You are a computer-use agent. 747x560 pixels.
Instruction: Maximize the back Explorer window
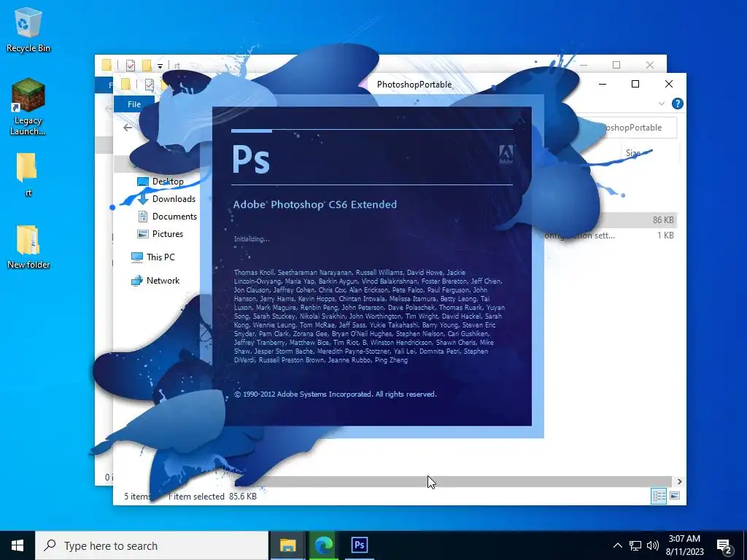pyautogui.click(x=616, y=65)
